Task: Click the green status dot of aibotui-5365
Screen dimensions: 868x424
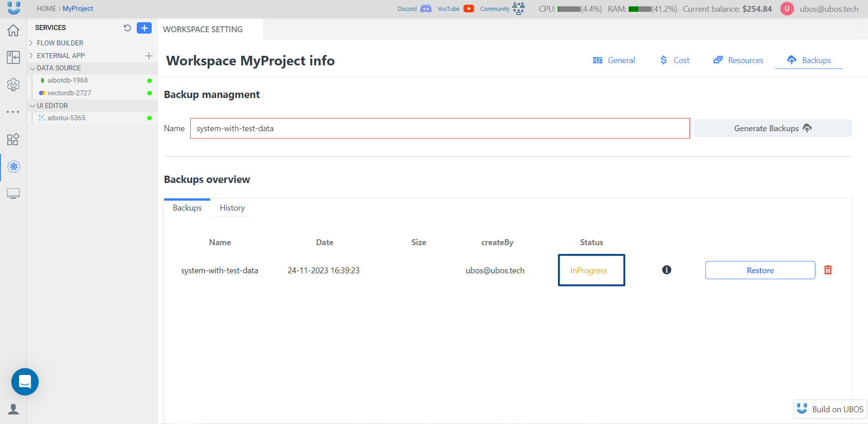Action: coord(149,118)
